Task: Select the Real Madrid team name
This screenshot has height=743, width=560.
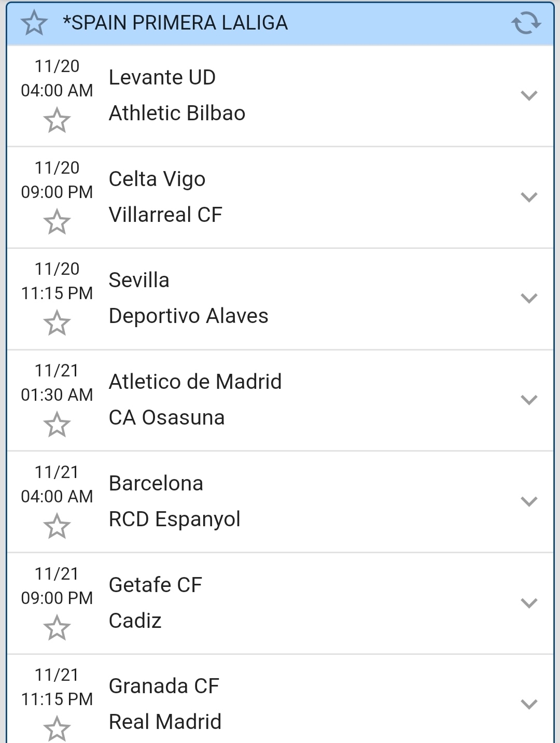Action: (165, 722)
